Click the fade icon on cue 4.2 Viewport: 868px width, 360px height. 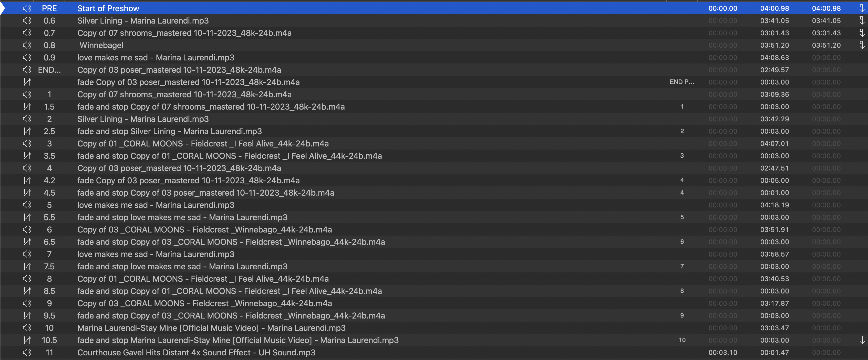(27, 181)
